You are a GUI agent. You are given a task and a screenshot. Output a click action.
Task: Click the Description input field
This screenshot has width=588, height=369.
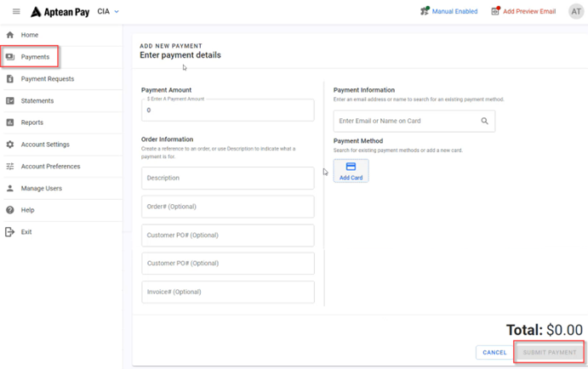(227, 178)
